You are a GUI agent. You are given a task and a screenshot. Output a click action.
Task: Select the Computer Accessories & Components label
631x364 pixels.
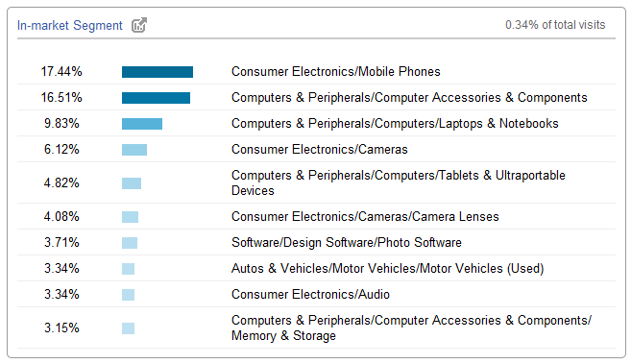click(409, 98)
